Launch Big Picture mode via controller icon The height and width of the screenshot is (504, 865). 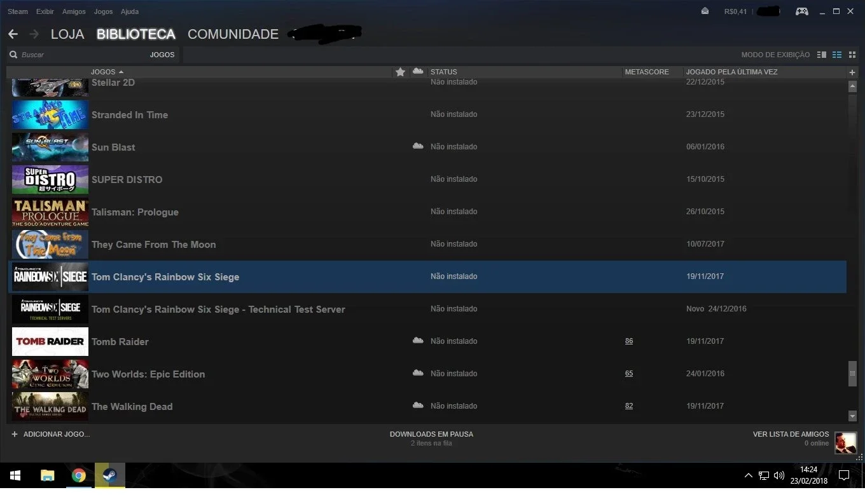tap(802, 11)
